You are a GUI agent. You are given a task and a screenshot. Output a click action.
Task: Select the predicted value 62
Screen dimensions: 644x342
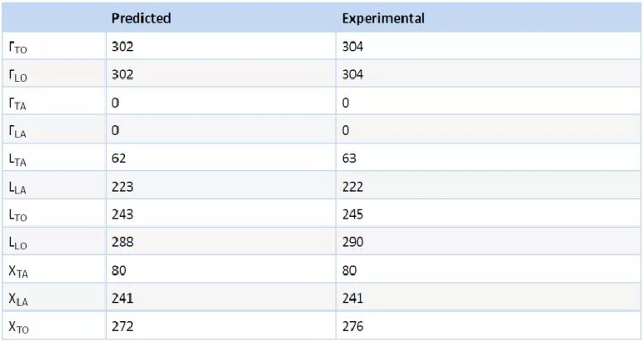tap(119, 158)
